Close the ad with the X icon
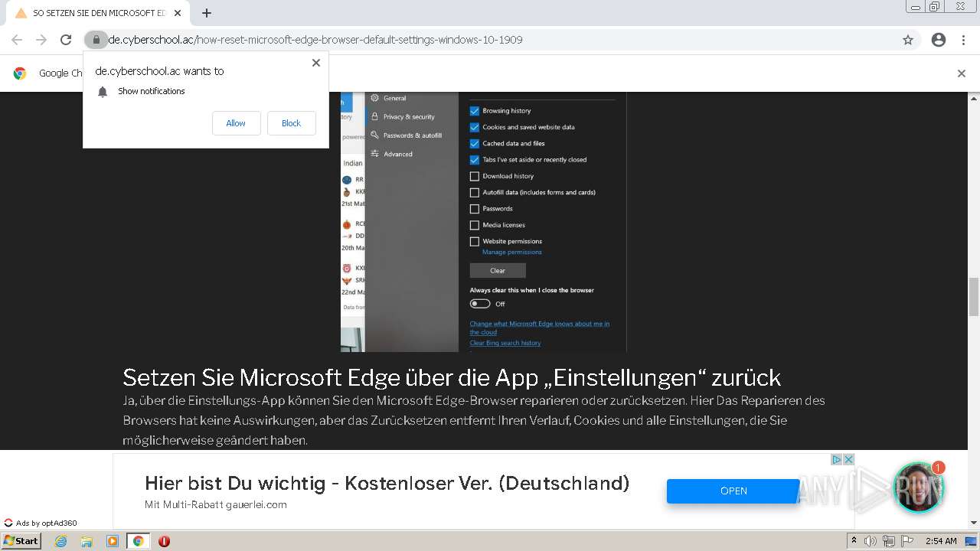This screenshot has width=980, height=551. [x=848, y=460]
